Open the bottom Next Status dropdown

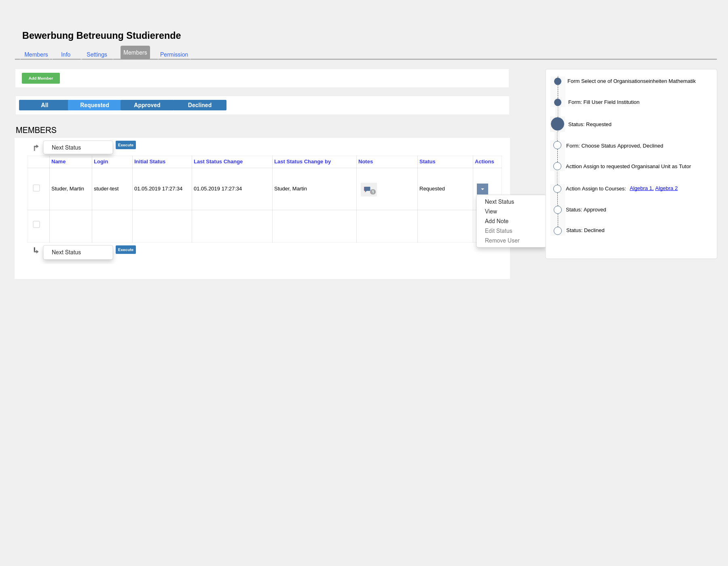(x=78, y=252)
